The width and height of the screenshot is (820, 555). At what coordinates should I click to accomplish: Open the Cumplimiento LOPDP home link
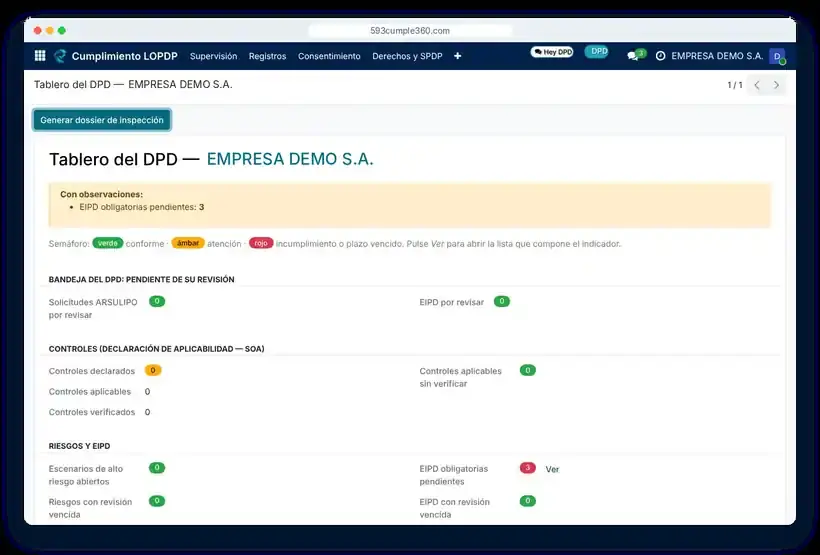(124, 56)
